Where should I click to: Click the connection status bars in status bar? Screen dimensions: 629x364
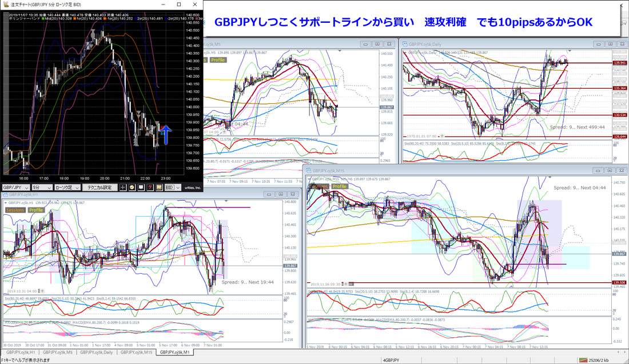click(583, 361)
